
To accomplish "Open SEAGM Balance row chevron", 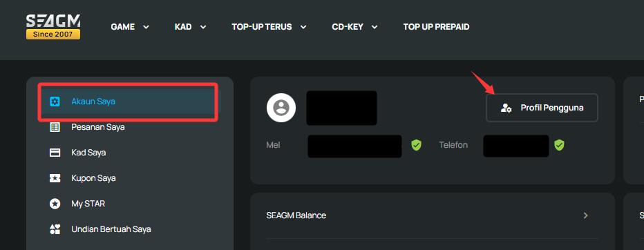I will (x=586, y=215).
